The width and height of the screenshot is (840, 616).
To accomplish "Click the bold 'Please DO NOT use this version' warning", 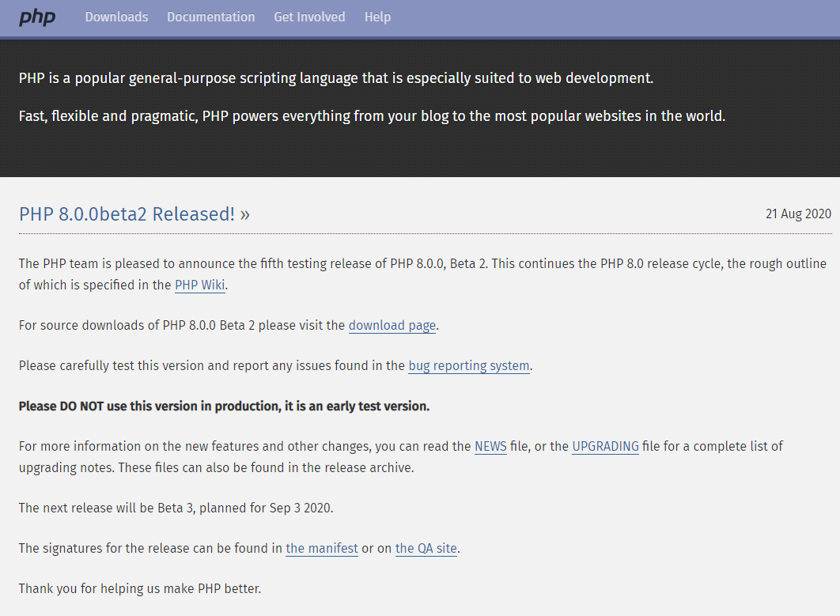I will [x=224, y=406].
